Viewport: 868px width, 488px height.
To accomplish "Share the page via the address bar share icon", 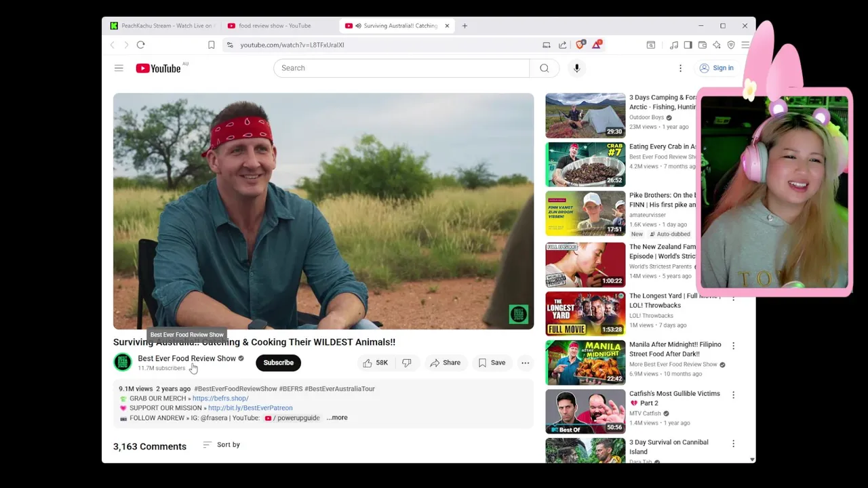I will pos(562,45).
